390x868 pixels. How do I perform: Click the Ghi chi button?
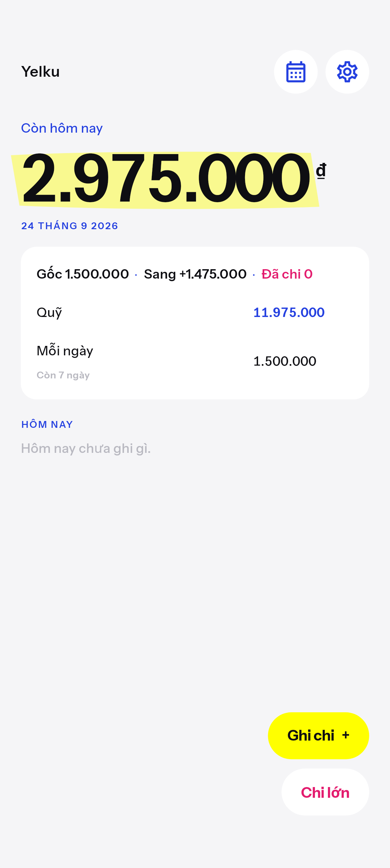pyautogui.click(x=318, y=736)
